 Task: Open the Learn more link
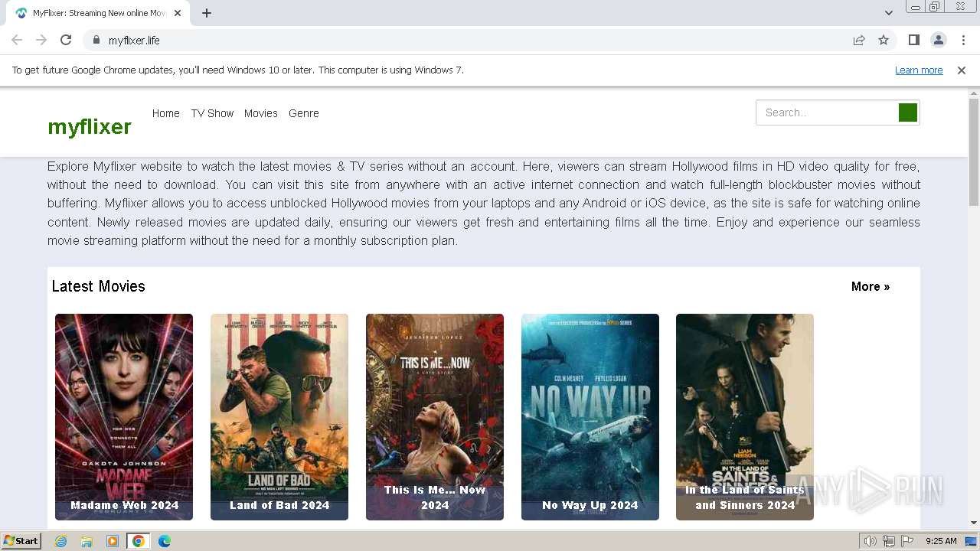coord(919,70)
